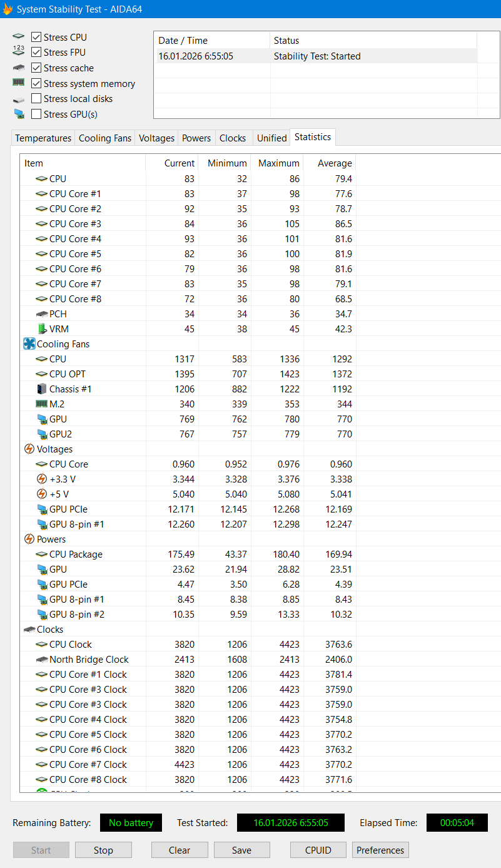Click the Clear button
501x868 pixels.
pyautogui.click(x=180, y=850)
